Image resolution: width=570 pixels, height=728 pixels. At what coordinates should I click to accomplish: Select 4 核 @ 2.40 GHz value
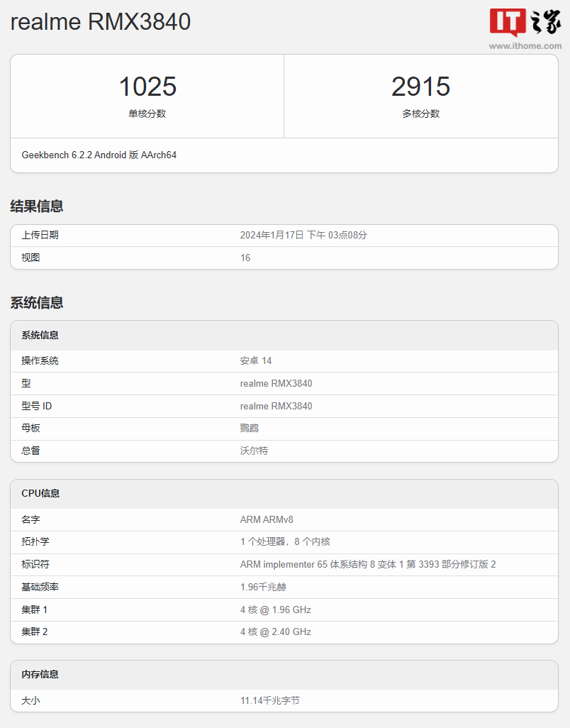pyautogui.click(x=276, y=632)
